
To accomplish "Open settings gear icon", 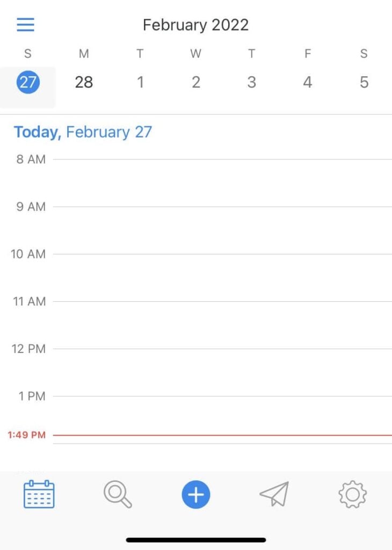I will click(x=352, y=494).
